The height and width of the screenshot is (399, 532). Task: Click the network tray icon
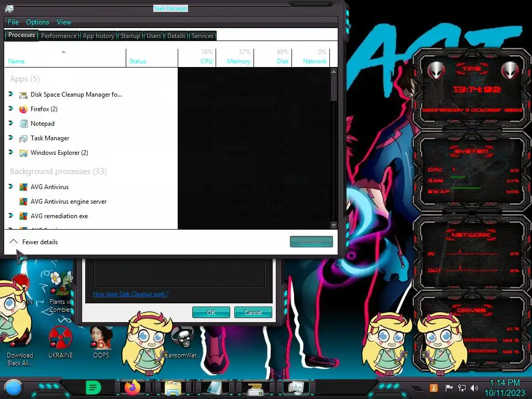(462, 388)
